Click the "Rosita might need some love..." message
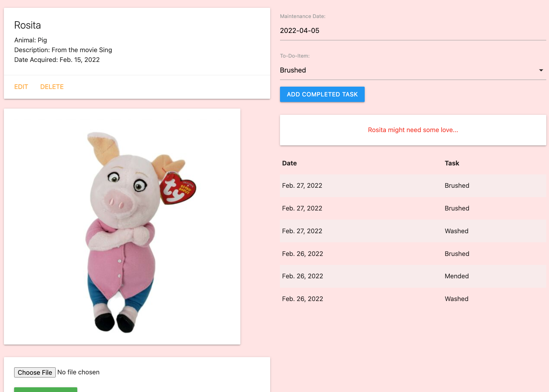549x392 pixels. [x=413, y=130]
